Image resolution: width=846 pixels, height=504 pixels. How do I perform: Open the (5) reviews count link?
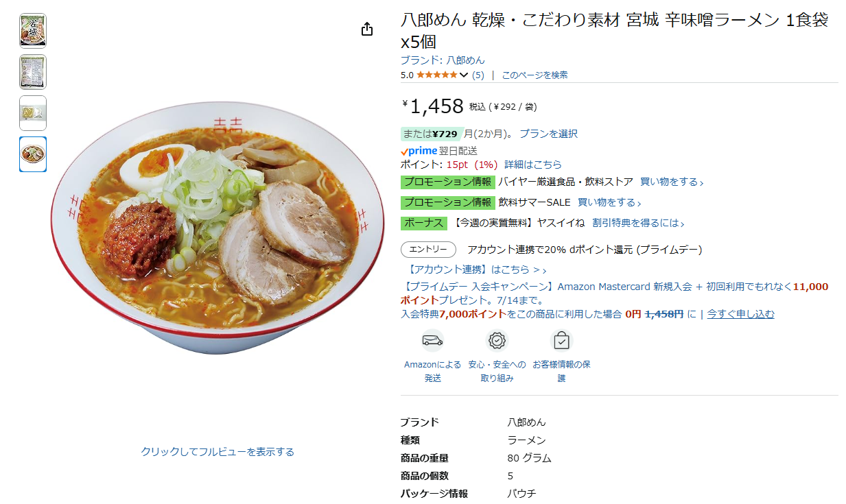point(478,75)
